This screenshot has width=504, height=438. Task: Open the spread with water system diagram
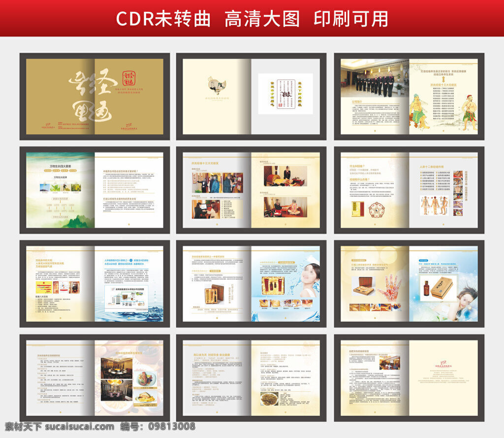pos(94,284)
